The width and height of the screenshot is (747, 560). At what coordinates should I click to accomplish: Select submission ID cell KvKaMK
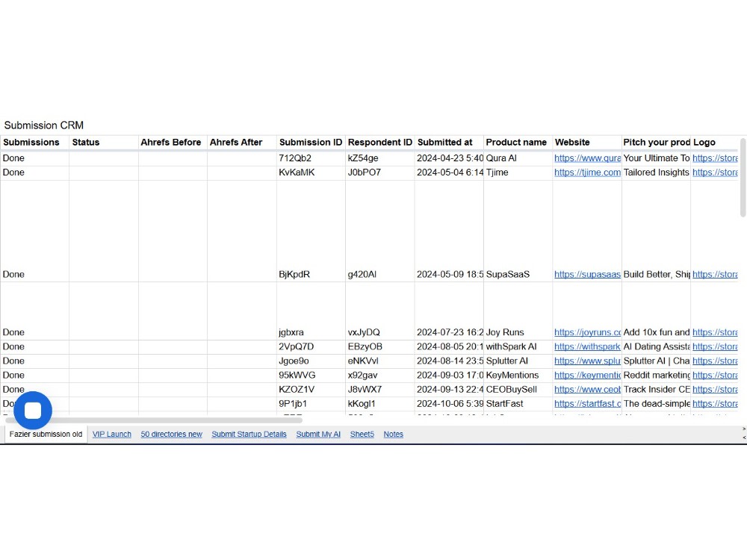point(311,172)
